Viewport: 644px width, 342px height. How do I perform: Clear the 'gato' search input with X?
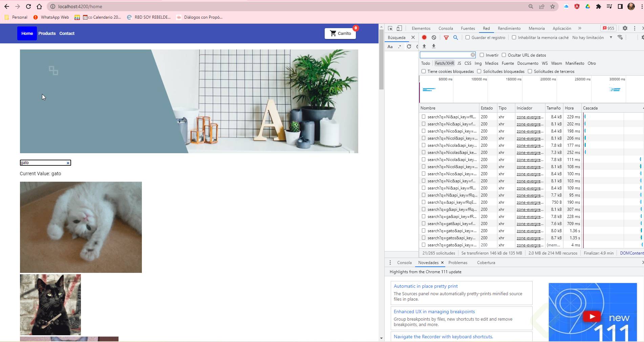(x=68, y=163)
